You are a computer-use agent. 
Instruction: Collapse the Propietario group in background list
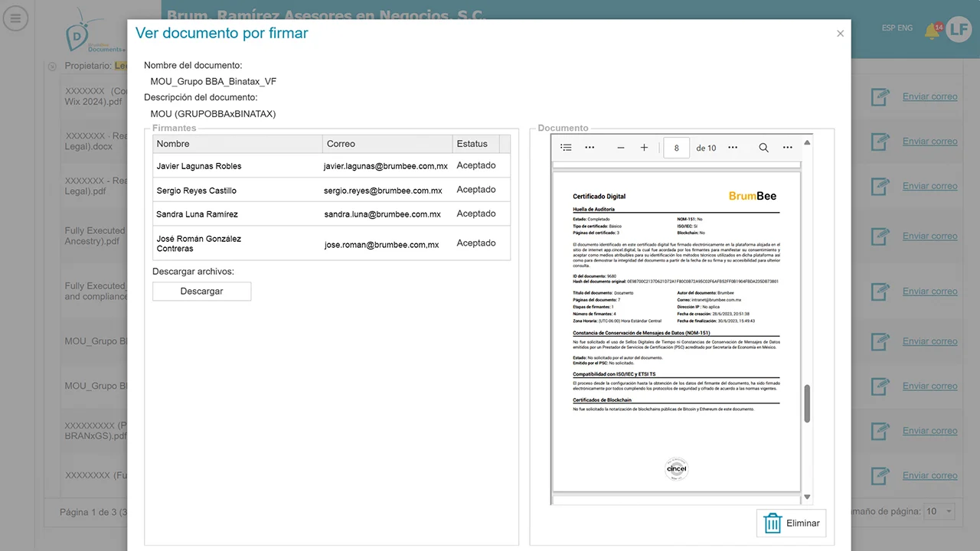click(x=52, y=67)
